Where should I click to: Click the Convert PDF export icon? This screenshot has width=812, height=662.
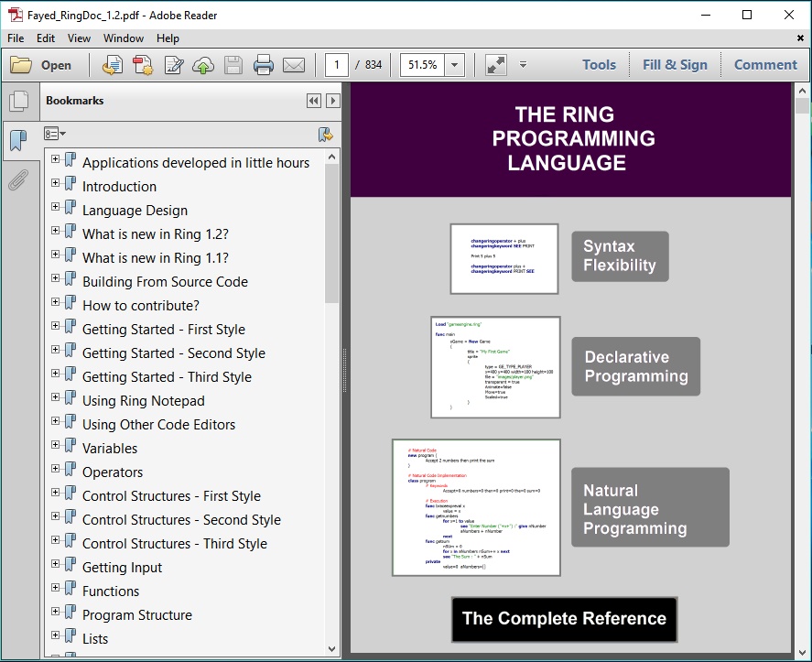pyautogui.click(x=112, y=65)
